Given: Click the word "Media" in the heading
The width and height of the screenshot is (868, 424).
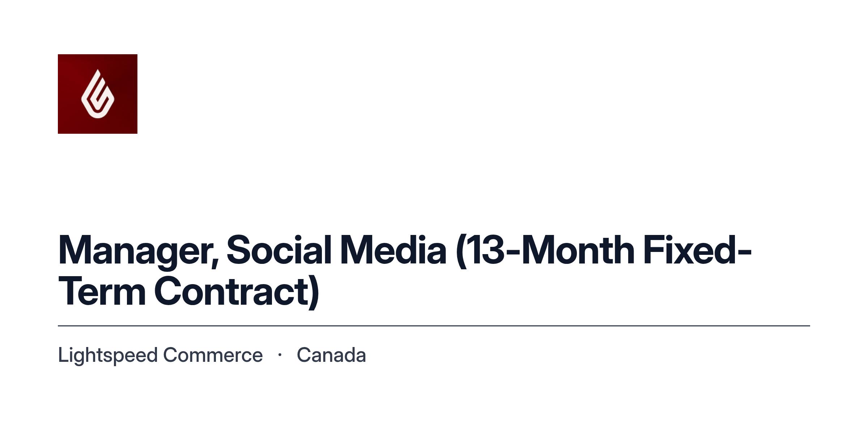Looking at the screenshot, I should (393, 250).
